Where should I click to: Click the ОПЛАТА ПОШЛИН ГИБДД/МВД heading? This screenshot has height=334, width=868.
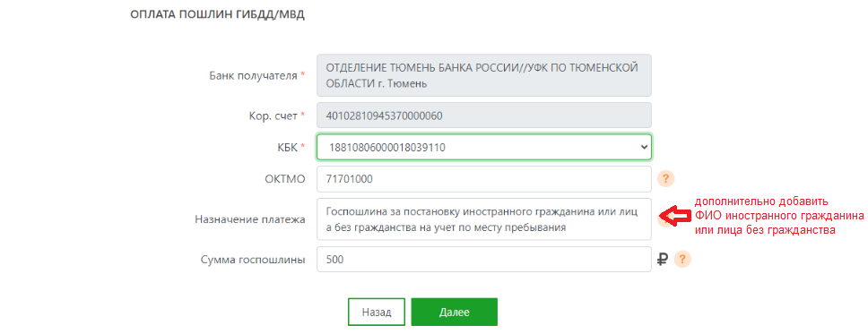coord(217,14)
